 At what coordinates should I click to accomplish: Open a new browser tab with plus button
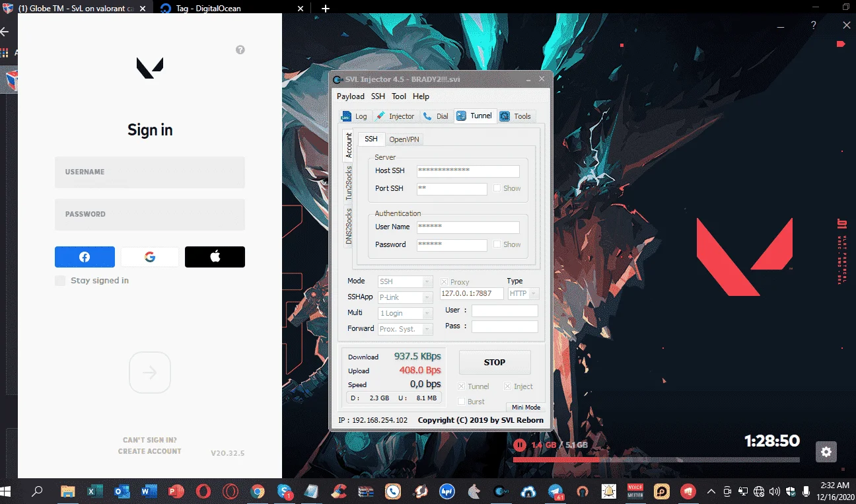click(325, 9)
